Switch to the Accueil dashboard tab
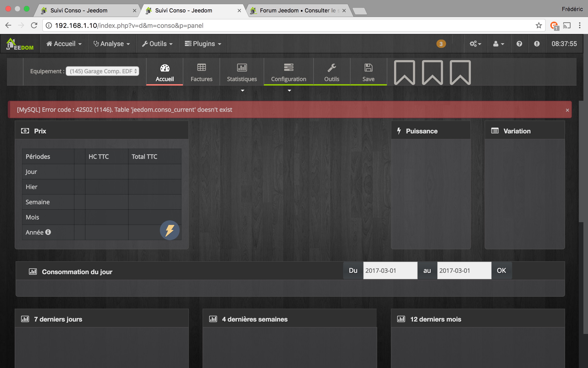 (x=164, y=72)
